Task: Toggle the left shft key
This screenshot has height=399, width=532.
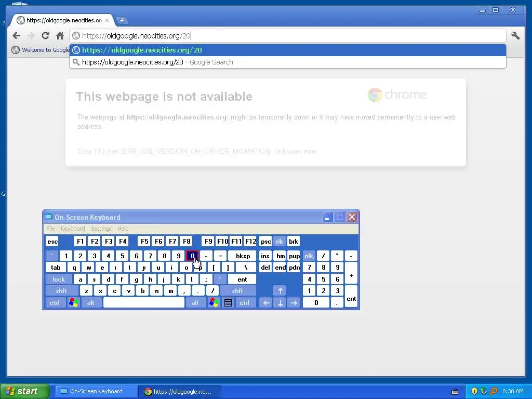Action: [61, 291]
